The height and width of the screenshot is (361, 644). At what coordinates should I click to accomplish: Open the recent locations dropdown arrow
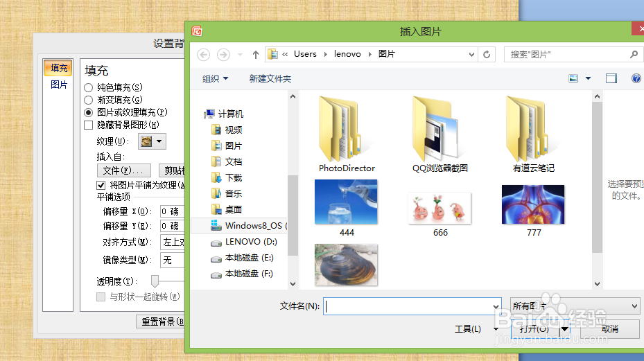pos(241,55)
